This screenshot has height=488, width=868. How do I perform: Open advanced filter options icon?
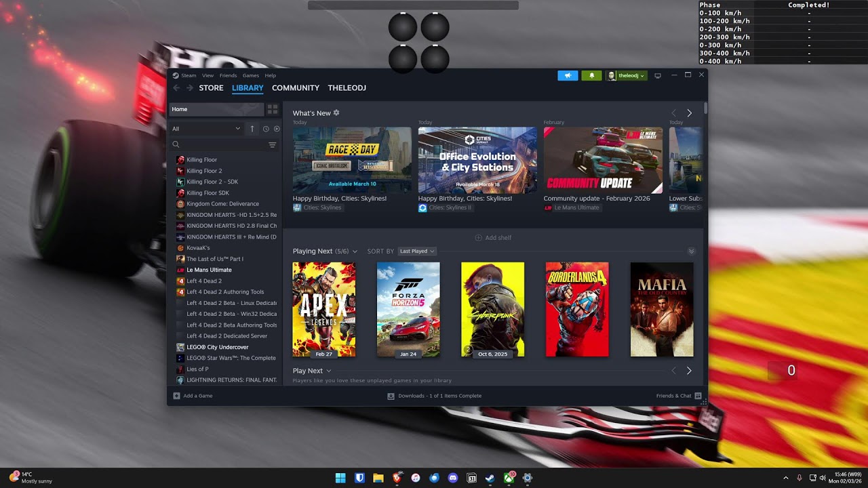(x=272, y=144)
